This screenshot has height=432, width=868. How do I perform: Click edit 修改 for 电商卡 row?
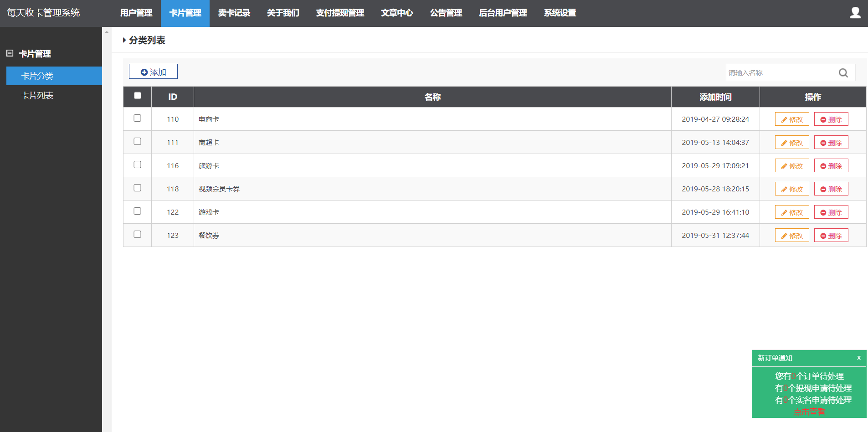[791, 119]
